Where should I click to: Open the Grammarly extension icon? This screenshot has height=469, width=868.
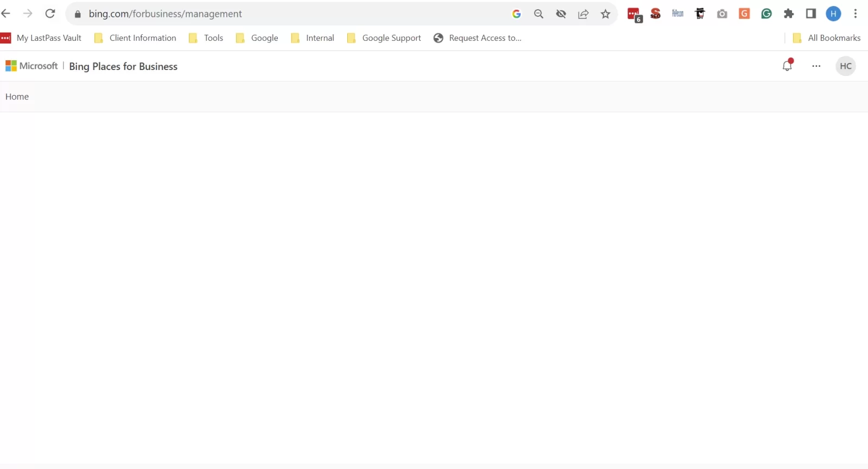click(x=767, y=14)
